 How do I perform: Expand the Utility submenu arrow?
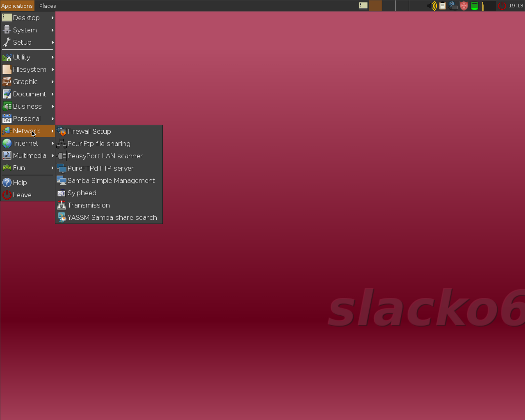(x=52, y=57)
